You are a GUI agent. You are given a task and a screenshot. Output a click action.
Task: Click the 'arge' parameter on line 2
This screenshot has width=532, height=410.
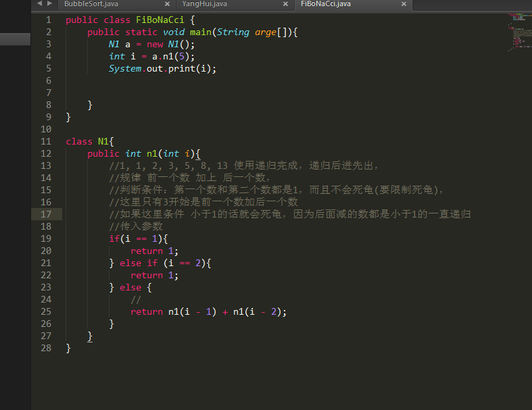click(x=265, y=32)
